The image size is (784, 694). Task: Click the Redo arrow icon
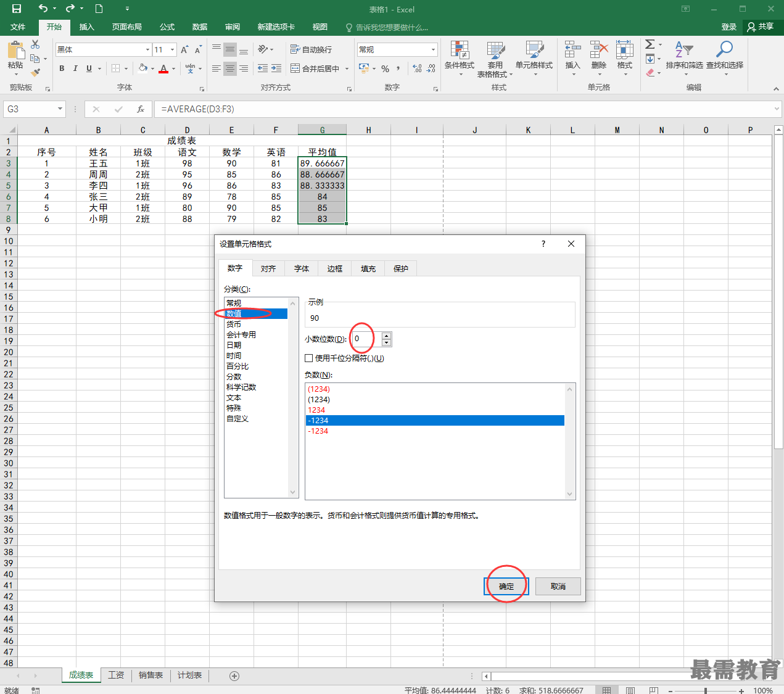70,9
